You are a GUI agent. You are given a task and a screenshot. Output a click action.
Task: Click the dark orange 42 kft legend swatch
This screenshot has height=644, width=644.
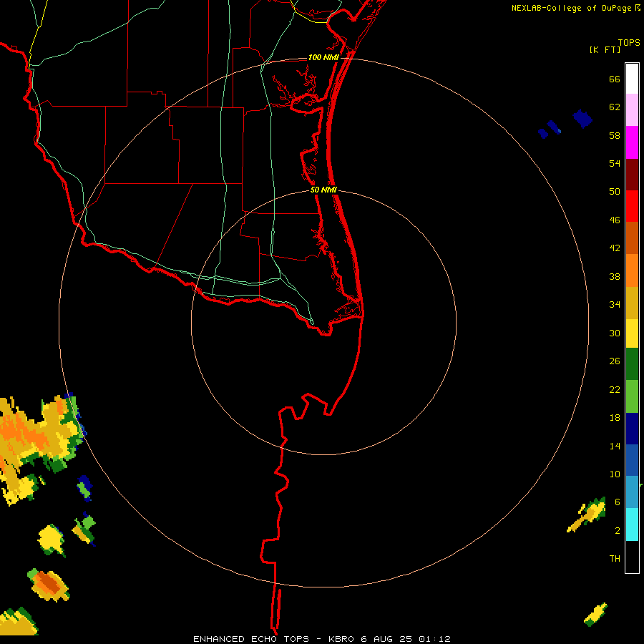pos(632,238)
